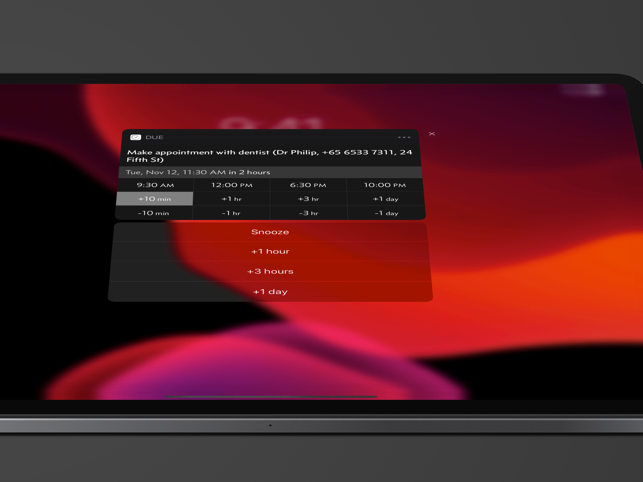
Task: Click the 'Make appointment with dentist' reminder text
Action: click(x=269, y=155)
